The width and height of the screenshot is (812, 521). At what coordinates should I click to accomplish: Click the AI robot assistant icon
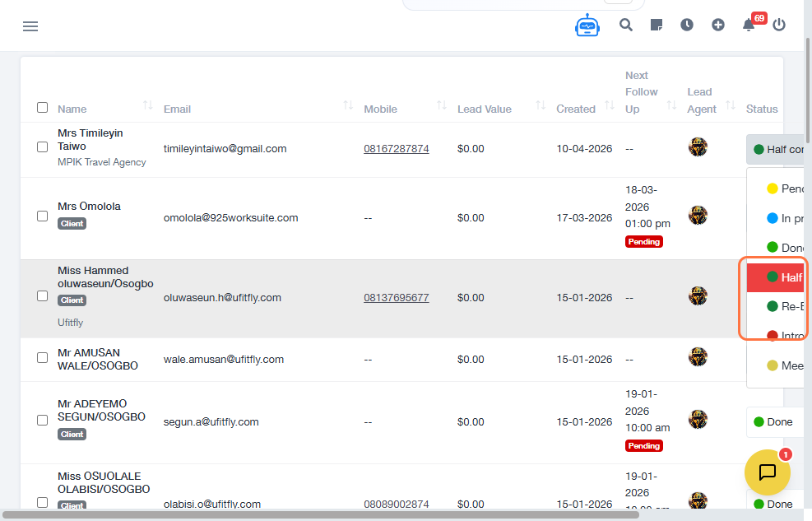(587, 26)
